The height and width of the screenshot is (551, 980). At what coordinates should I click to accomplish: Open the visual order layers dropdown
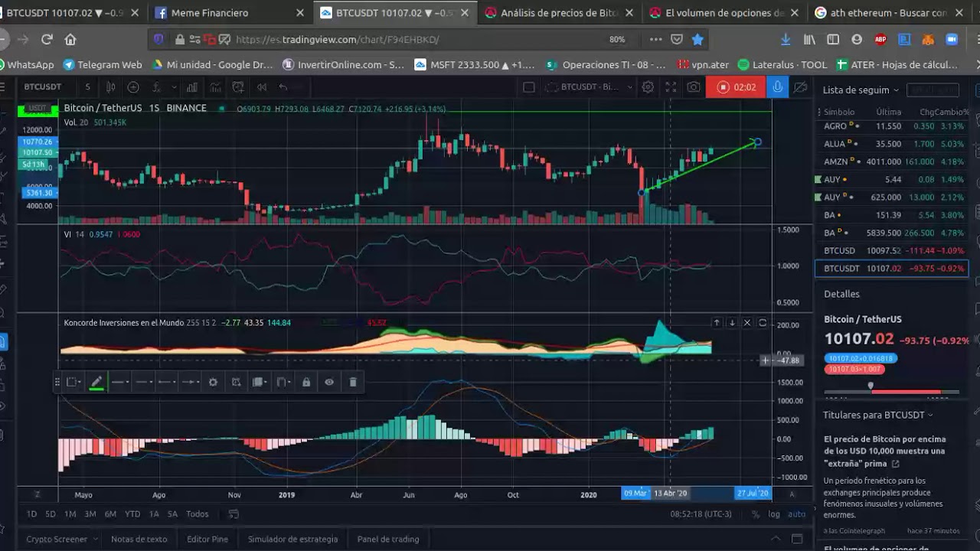click(x=260, y=382)
